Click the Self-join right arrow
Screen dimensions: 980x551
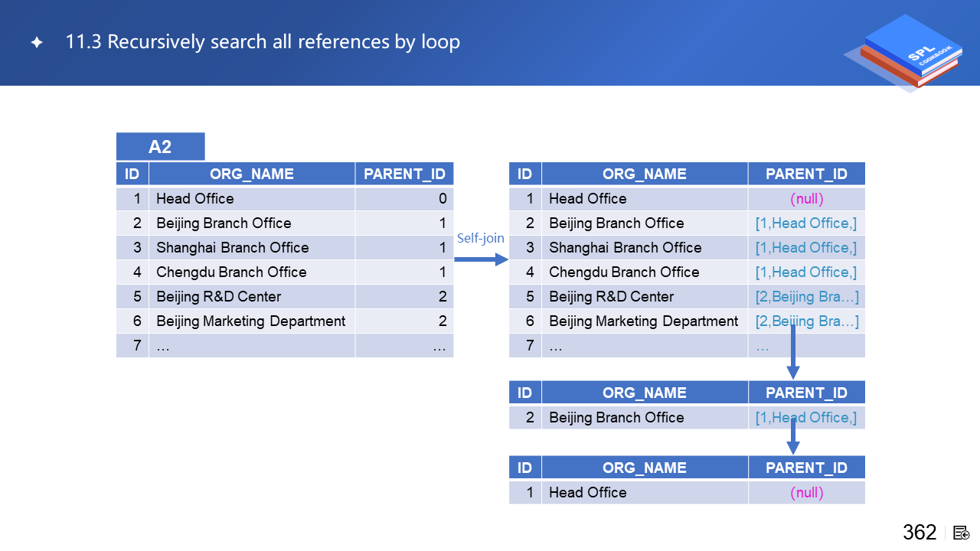(x=481, y=259)
